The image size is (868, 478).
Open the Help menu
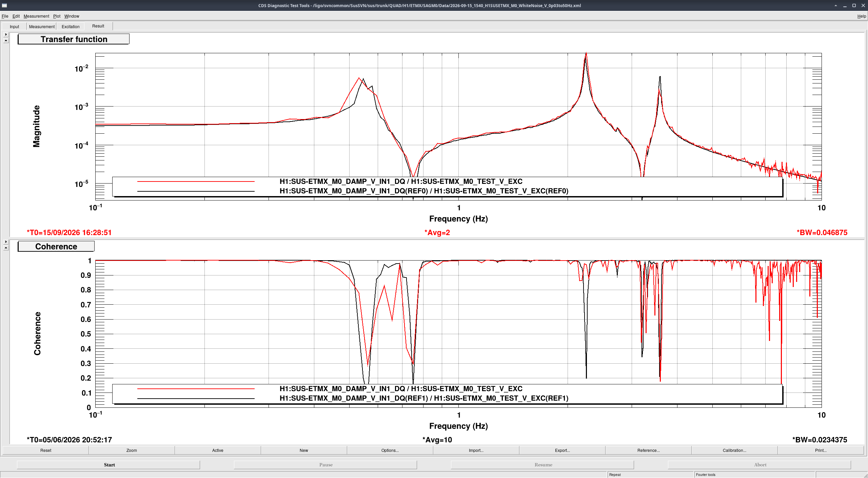[862, 16]
